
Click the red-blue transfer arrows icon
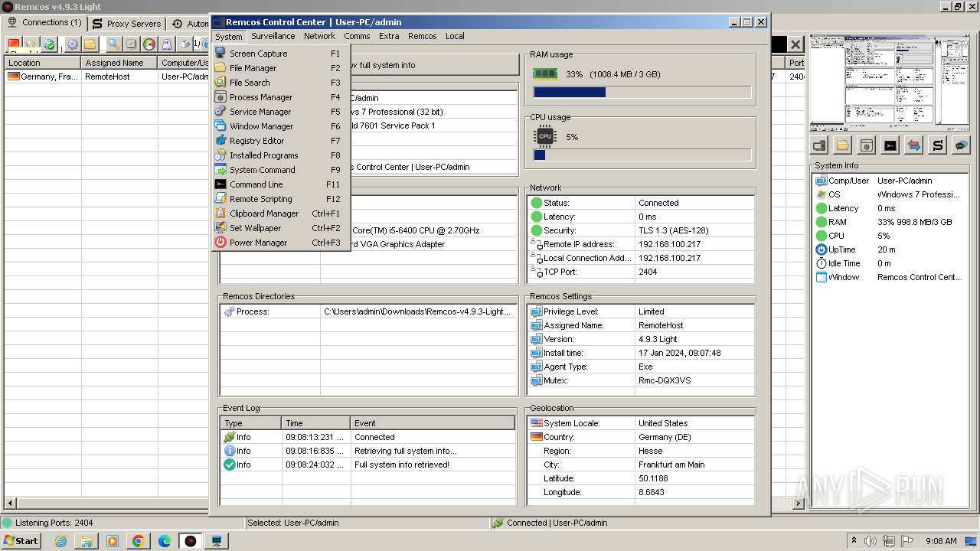[x=914, y=145]
